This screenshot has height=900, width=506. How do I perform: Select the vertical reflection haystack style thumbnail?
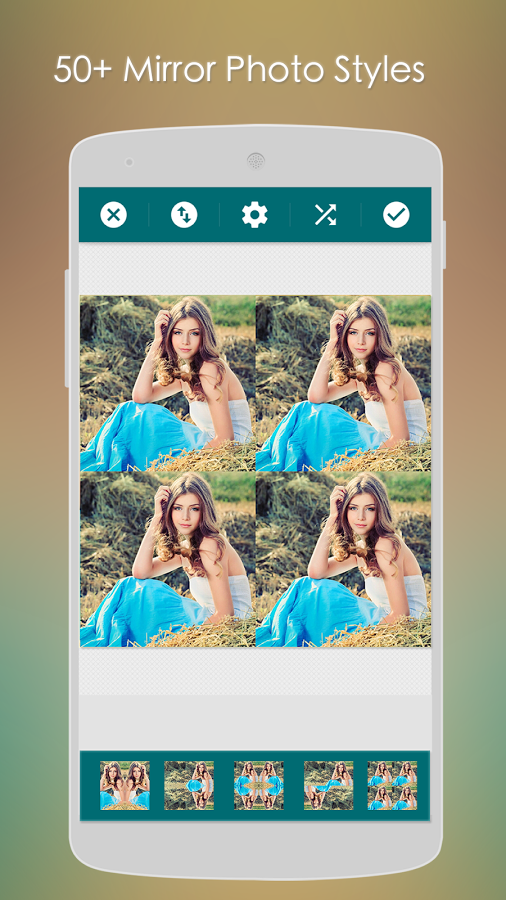(189, 785)
